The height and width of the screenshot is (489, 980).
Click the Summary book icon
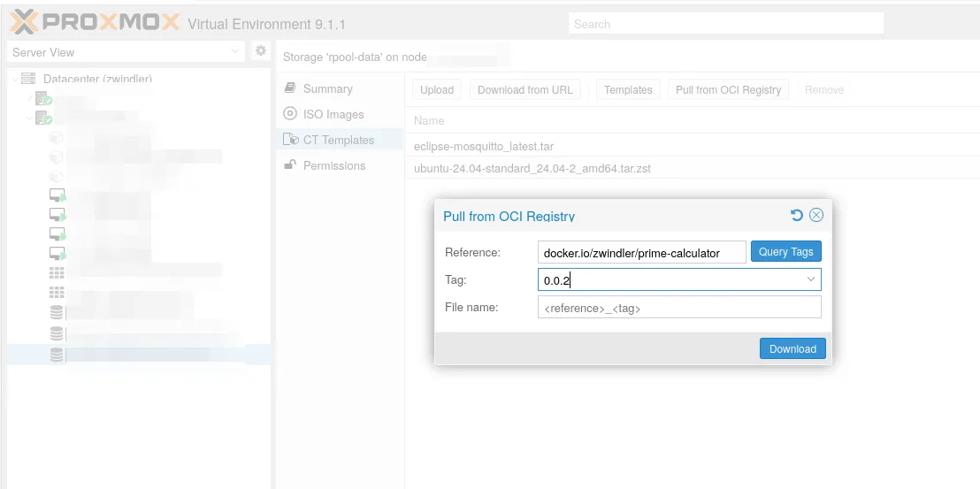coord(290,88)
